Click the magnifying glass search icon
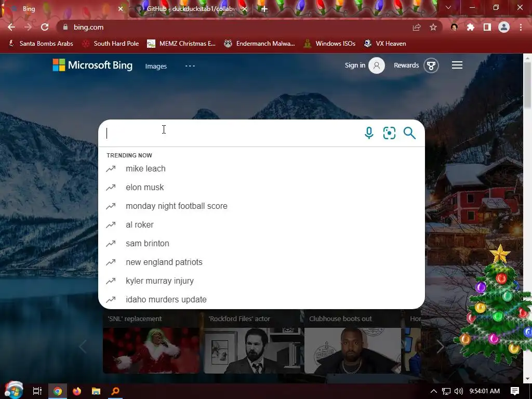This screenshot has height=399, width=532. pyautogui.click(x=409, y=133)
